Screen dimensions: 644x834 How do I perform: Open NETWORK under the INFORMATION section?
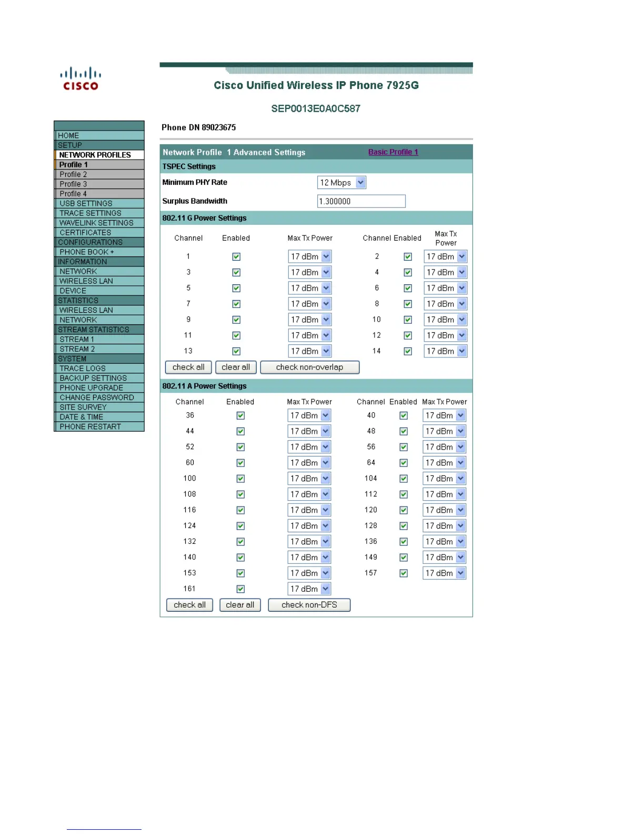pos(99,272)
